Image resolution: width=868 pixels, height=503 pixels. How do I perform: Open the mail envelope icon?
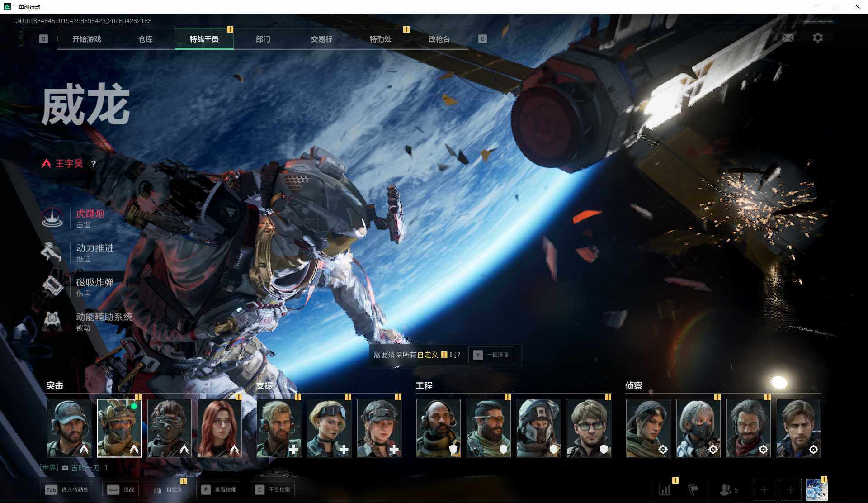click(788, 38)
